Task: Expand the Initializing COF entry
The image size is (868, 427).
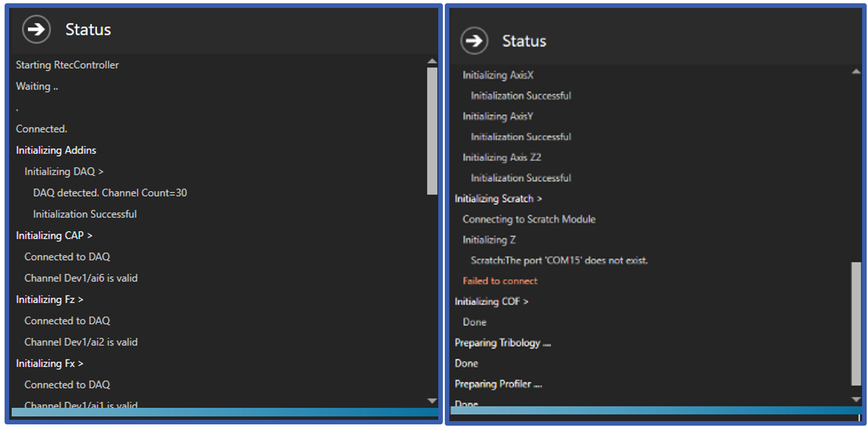Action: (491, 301)
